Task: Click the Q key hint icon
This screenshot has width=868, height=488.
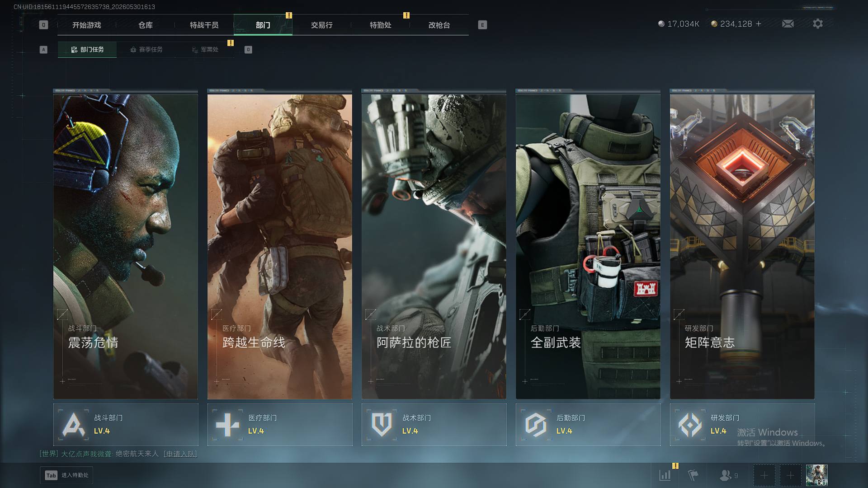Action: [43, 25]
